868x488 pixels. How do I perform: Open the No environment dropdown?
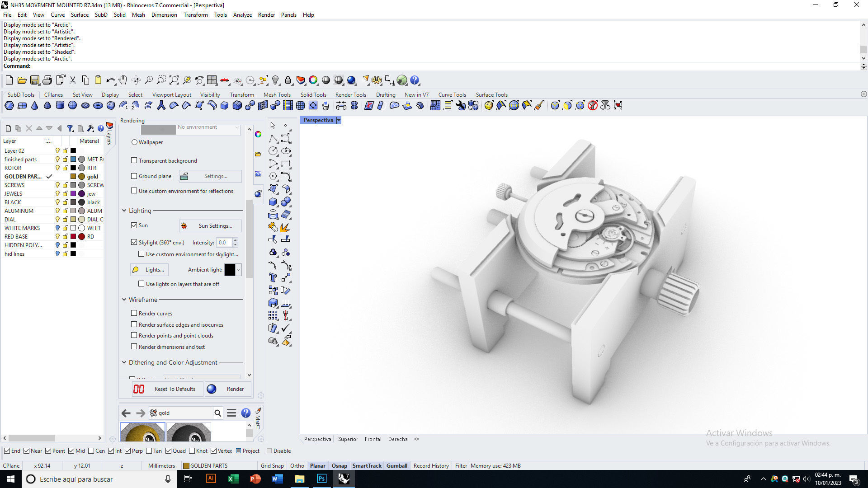coord(237,128)
